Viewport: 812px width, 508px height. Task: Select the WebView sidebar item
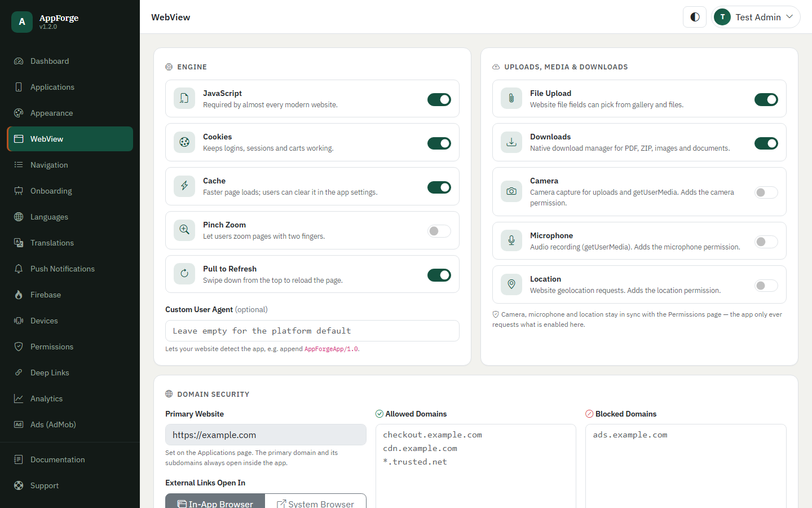(x=70, y=139)
